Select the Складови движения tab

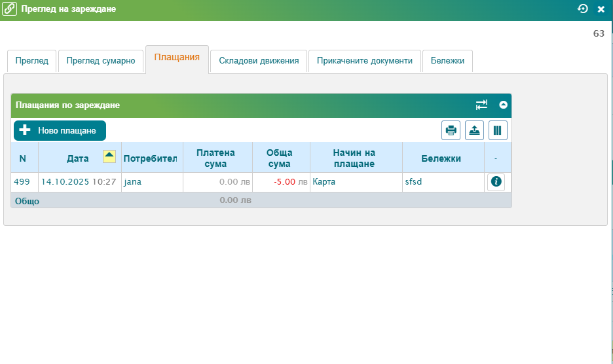click(259, 61)
